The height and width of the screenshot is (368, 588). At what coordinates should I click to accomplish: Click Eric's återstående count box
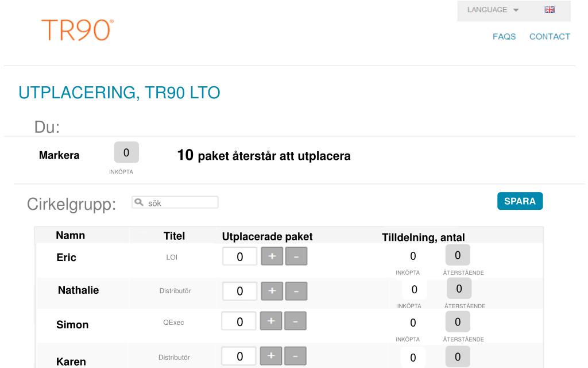coord(458,255)
